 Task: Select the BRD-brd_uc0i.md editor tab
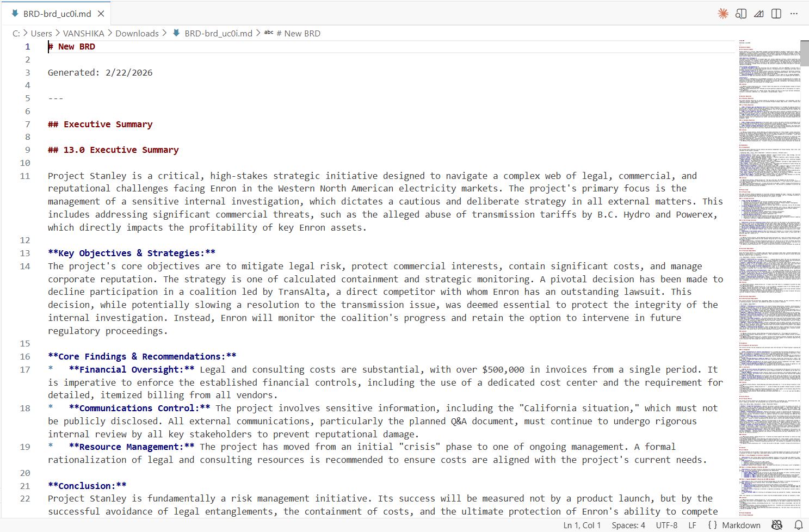57,14
